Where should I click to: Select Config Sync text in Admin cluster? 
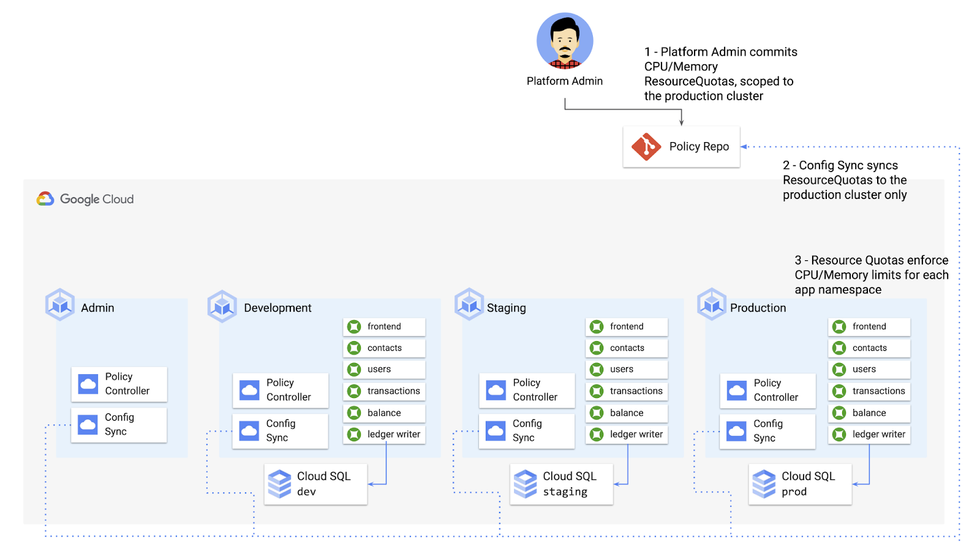(119, 424)
